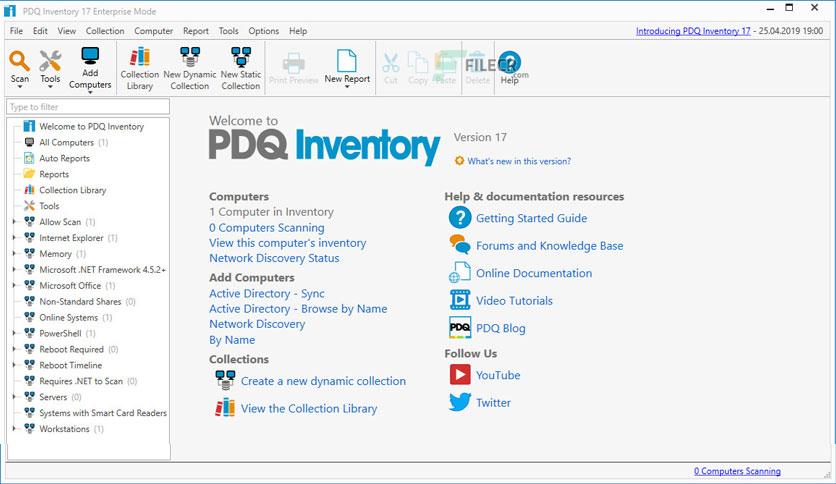Open 'Network Discovery Status' link

(274, 258)
